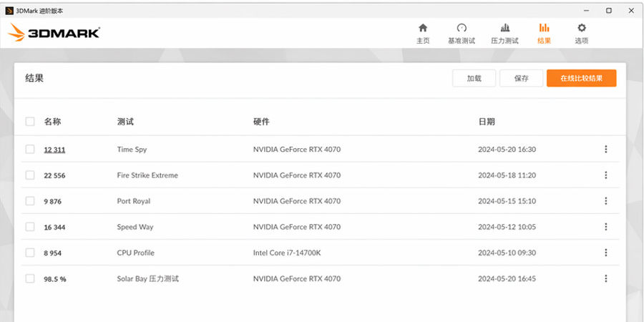Click the Intel Core i7-14700K hardware cell

(287, 253)
